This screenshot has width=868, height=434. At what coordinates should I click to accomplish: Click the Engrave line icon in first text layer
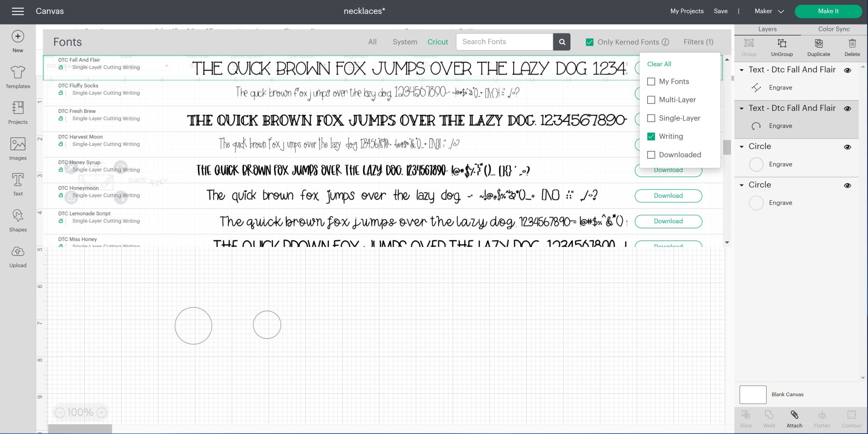click(x=756, y=88)
